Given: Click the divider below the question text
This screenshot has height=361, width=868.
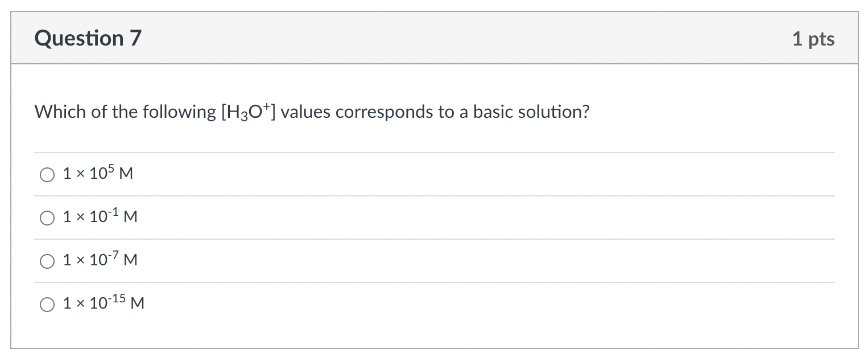Looking at the screenshot, I should [x=434, y=153].
